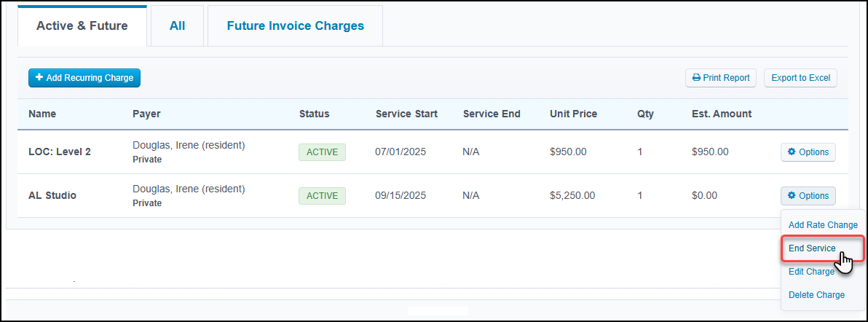
Task: Click payer Douglas, Irene in AL Studio row
Action: (x=188, y=189)
